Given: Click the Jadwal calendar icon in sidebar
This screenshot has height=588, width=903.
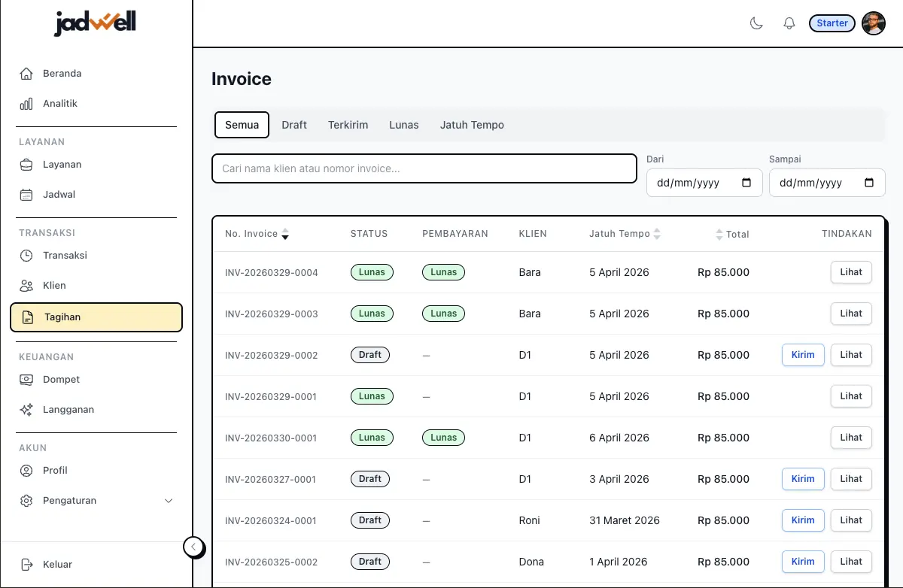Looking at the screenshot, I should tap(25, 194).
